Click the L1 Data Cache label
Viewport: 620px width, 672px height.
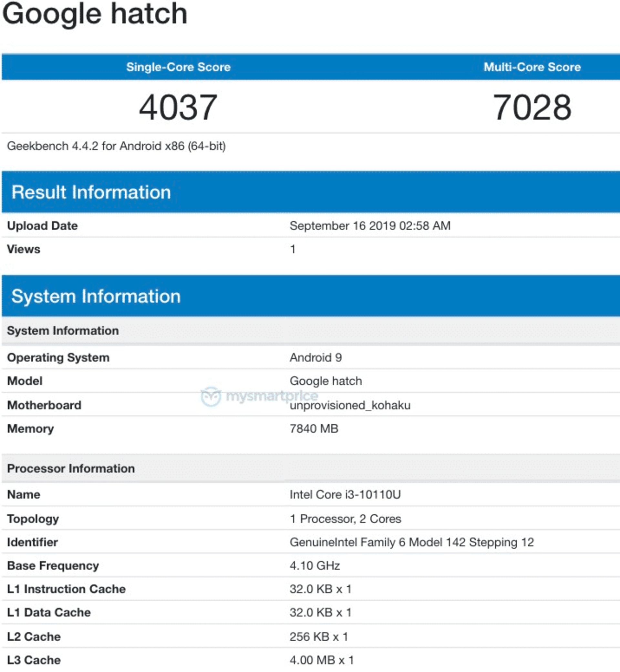49,613
